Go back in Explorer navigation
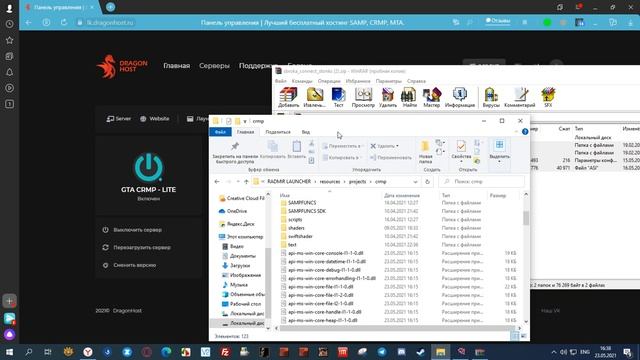Screen dimensions: 640x360 pyautogui.click(x=217, y=182)
